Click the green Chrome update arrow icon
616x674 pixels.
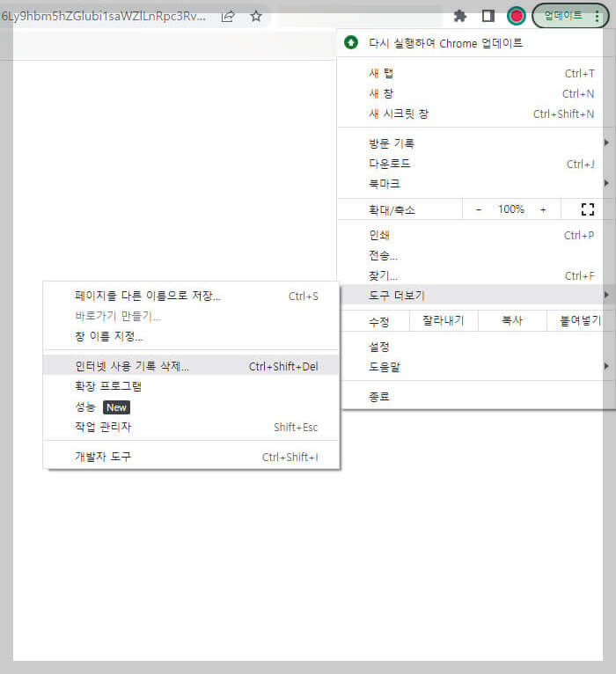pos(351,42)
